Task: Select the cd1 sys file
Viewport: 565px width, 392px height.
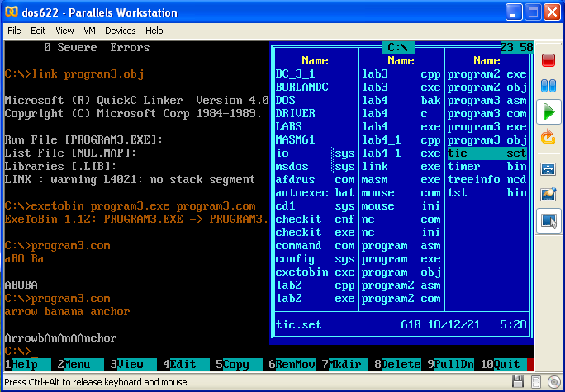Action: pos(316,206)
